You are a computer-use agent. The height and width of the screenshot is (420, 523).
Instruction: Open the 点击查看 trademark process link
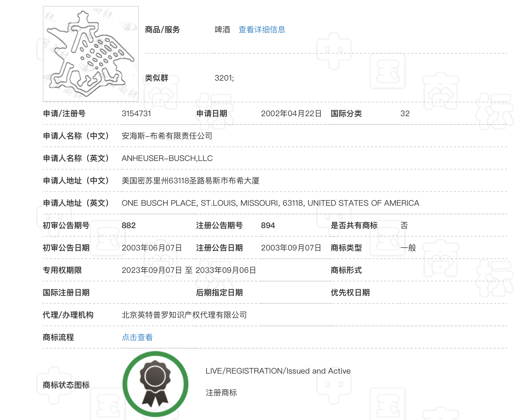[x=137, y=337]
